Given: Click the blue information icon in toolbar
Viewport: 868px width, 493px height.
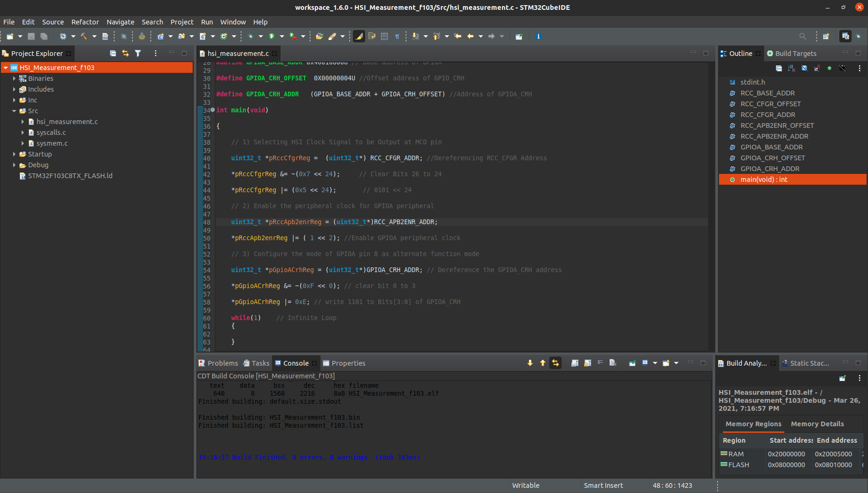Looking at the screenshot, I should click(x=539, y=36).
